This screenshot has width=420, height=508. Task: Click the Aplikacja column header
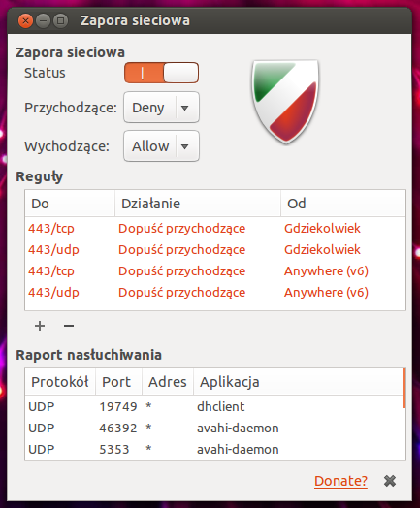tap(298, 382)
